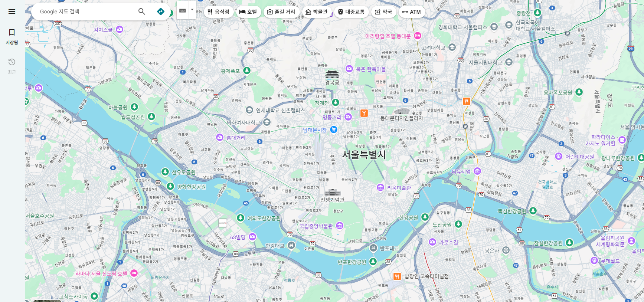Open the 어린이대공원 attraction pin

coord(559,156)
